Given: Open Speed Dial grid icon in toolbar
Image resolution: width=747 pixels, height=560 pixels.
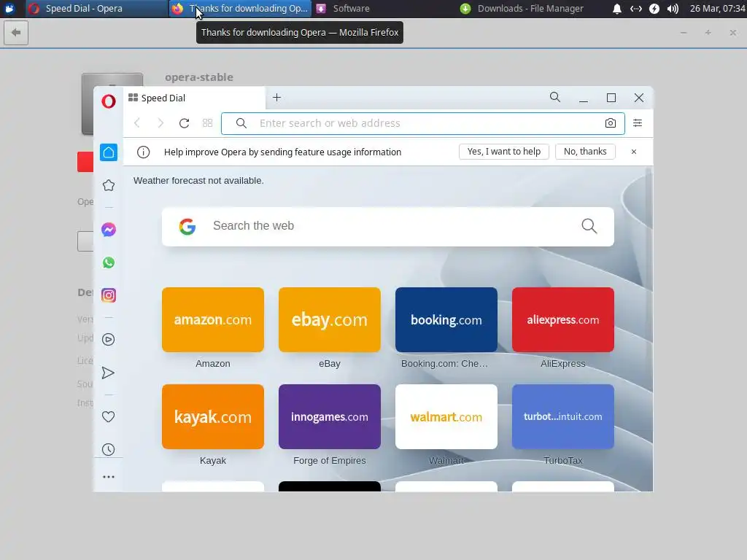Looking at the screenshot, I should pyautogui.click(x=208, y=123).
